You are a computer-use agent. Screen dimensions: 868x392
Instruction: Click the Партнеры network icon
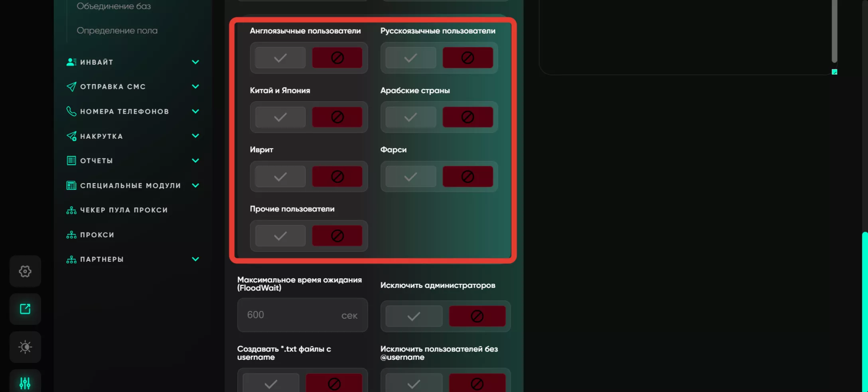point(71,259)
